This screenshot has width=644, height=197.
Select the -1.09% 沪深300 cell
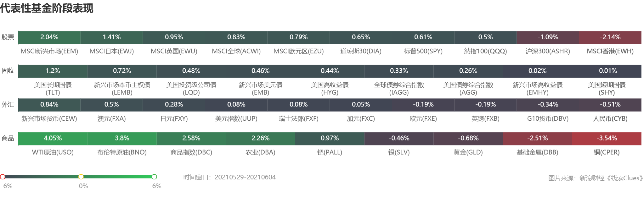548,37
